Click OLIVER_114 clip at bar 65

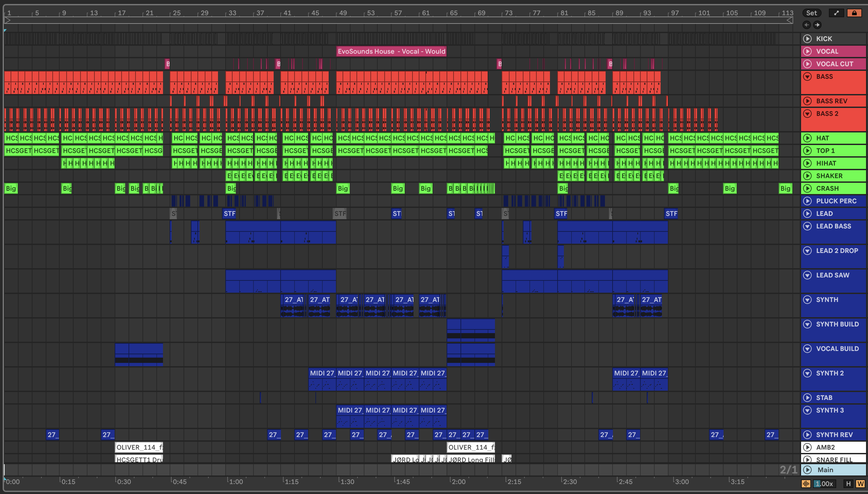pos(470,447)
